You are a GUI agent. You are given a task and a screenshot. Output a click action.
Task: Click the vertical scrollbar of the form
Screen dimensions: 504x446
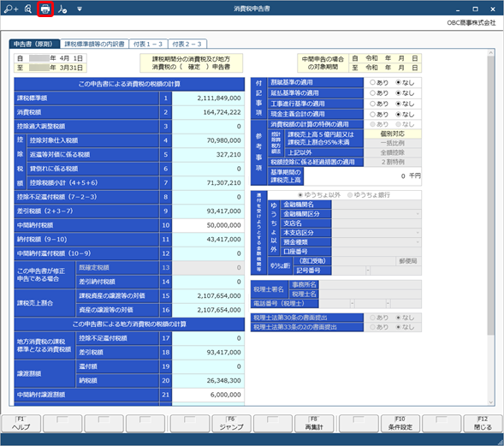pos(490,195)
